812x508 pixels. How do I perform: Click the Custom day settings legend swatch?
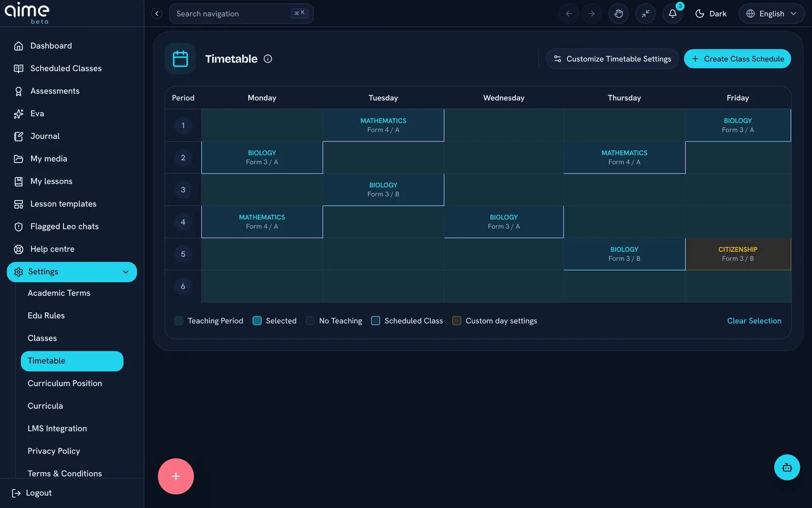[457, 321]
